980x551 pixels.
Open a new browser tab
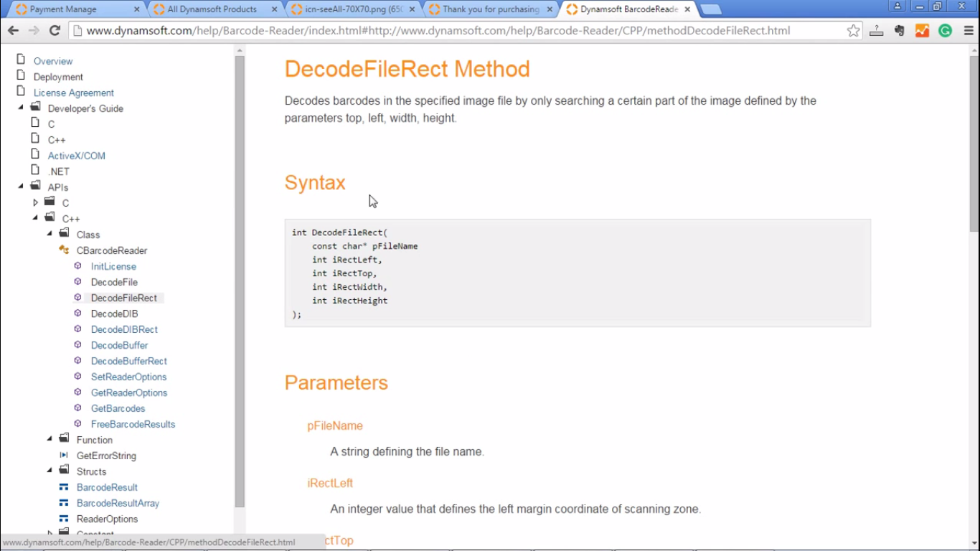pyautogui.click(x=710, y=9)
